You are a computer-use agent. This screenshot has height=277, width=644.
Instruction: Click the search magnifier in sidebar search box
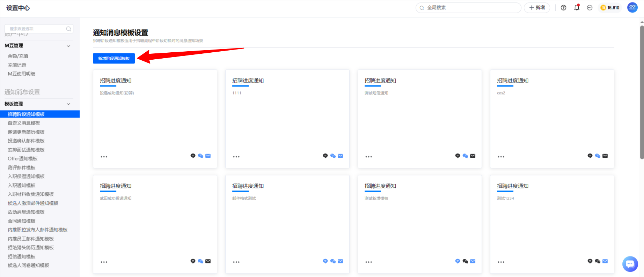(69, 29)
